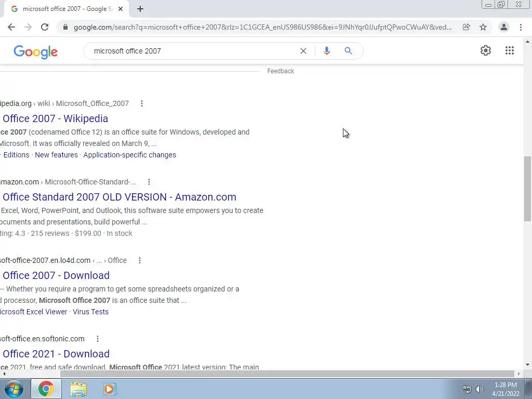Viewport: 532px width, 399px height.
Task: Open Amazon result options menu
Action: tap(149, 182)
